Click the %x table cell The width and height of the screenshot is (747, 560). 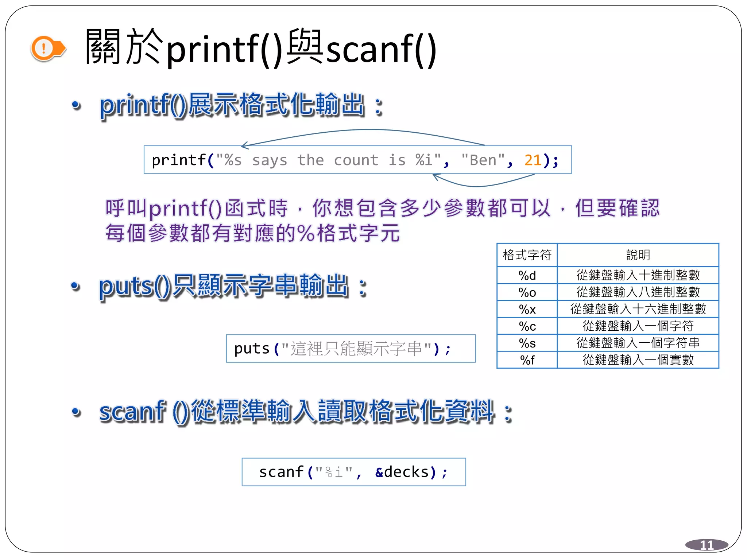(x=527, y=309)
